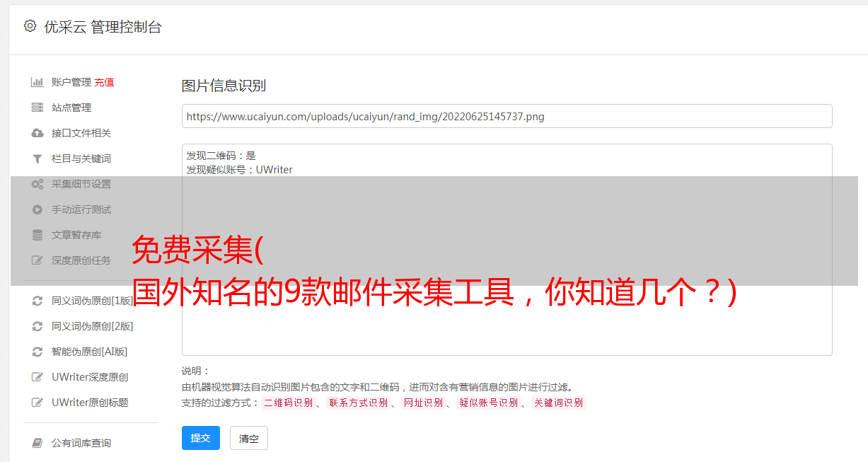Click the 图片信息识别 heading

click(x=224, y=86)
